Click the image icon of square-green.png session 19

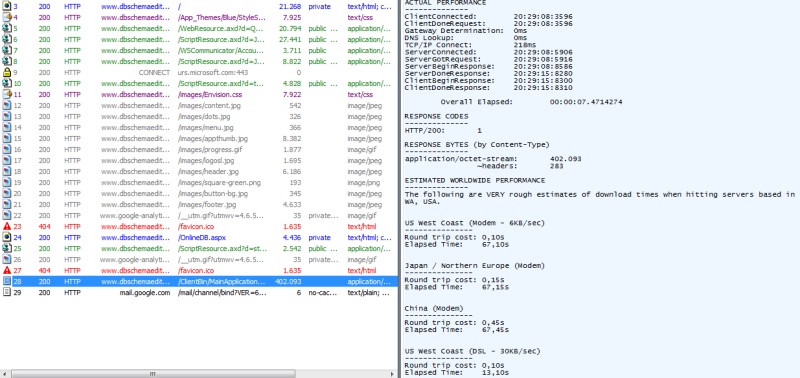click(x=7, y=183)
